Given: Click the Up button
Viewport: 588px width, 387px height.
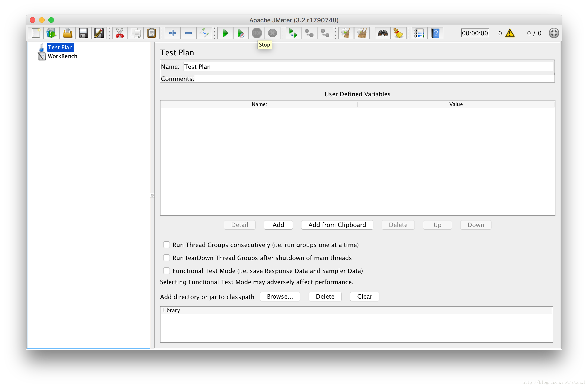Looking at the screenshot, I should pos(438,225).
